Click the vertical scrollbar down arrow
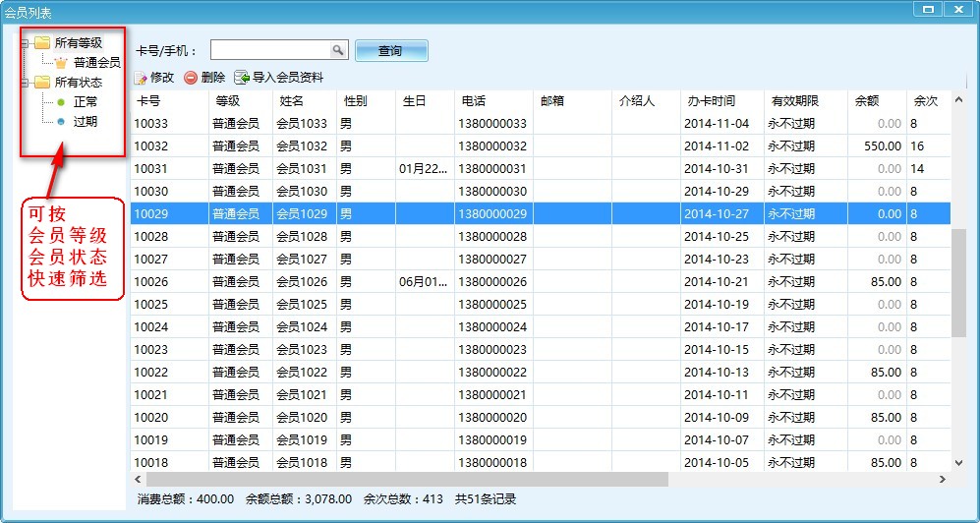This screenshot has width=980, height=523. [958, 461]
